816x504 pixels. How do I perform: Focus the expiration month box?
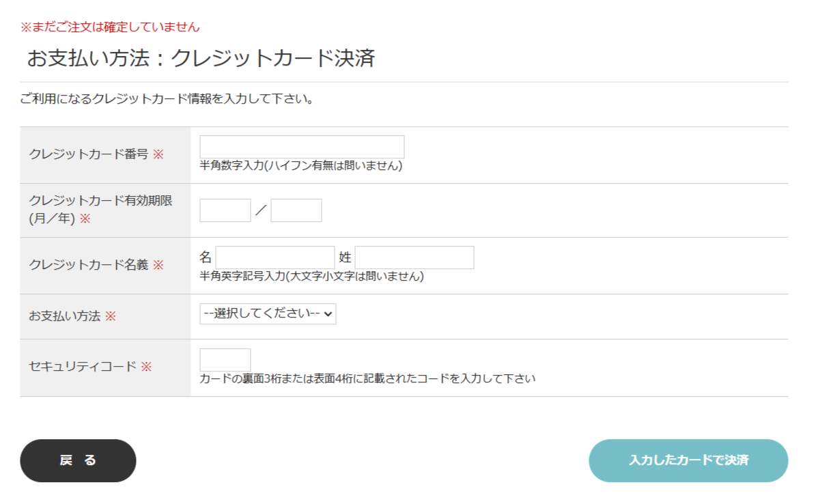tap(225, 210)
